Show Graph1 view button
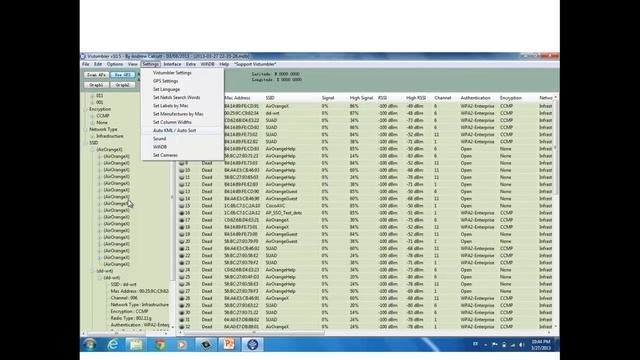Image resolution: width=640 pixels, height=360 pixels. click(x=97, y=85)
